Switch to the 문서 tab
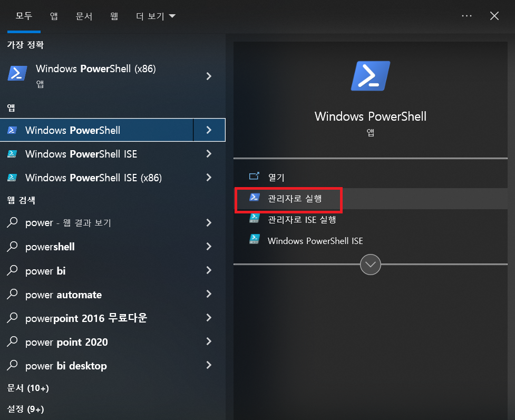The height and width of the screenshot is (420, 515). click(x=84, y=16)
